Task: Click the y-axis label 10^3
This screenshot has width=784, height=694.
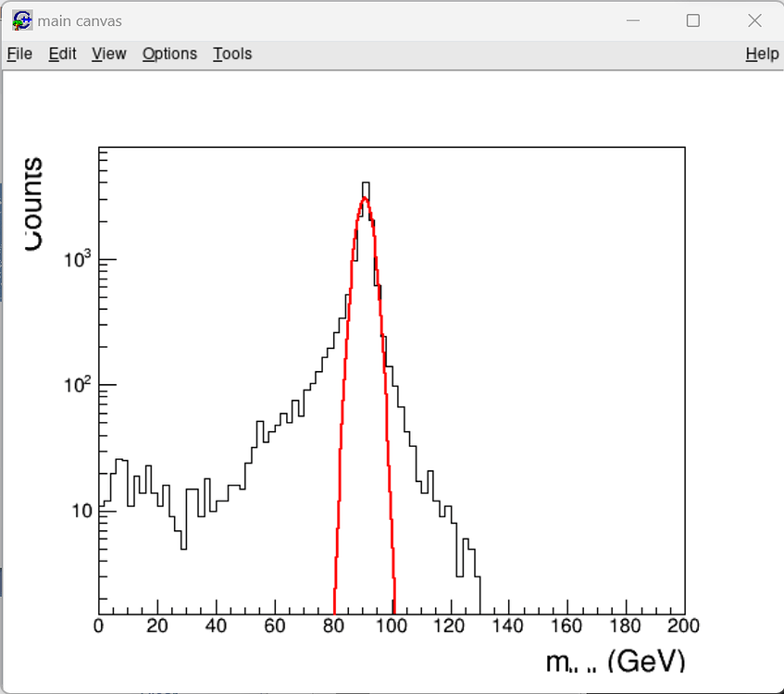Action: tap(78, 259)
